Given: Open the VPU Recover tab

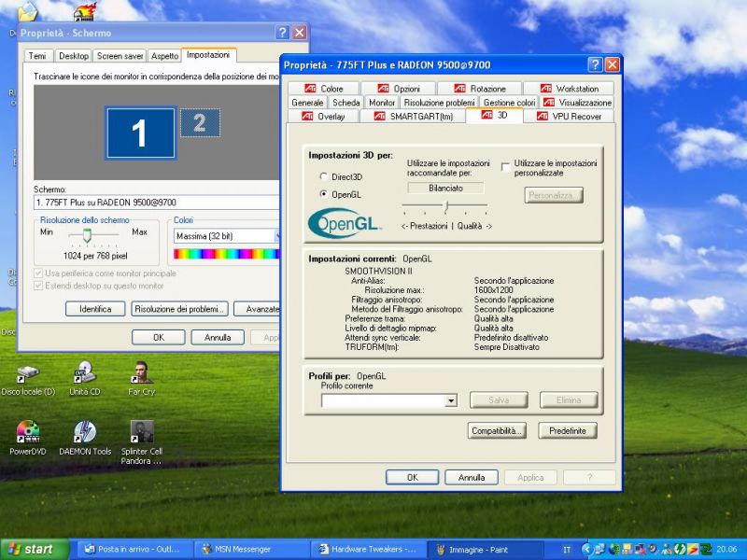Looking at the screenshot, I should [x=569, y=116].
